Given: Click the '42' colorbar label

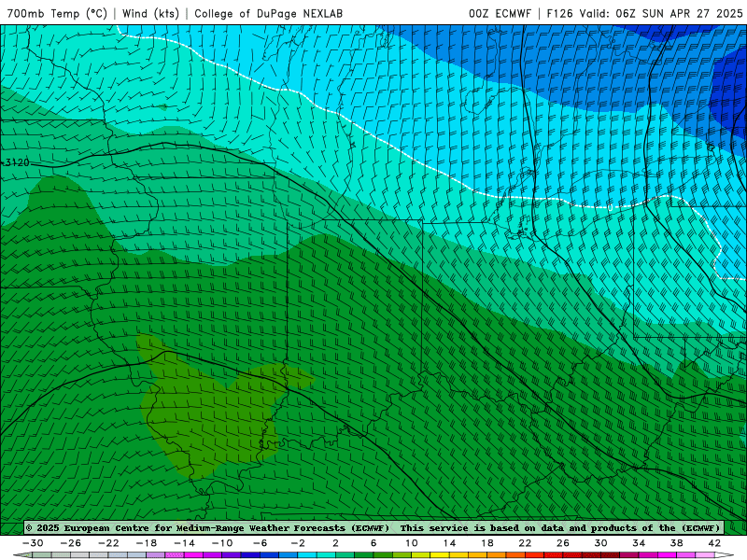Looking at the screenshot, I should point(714,543).
